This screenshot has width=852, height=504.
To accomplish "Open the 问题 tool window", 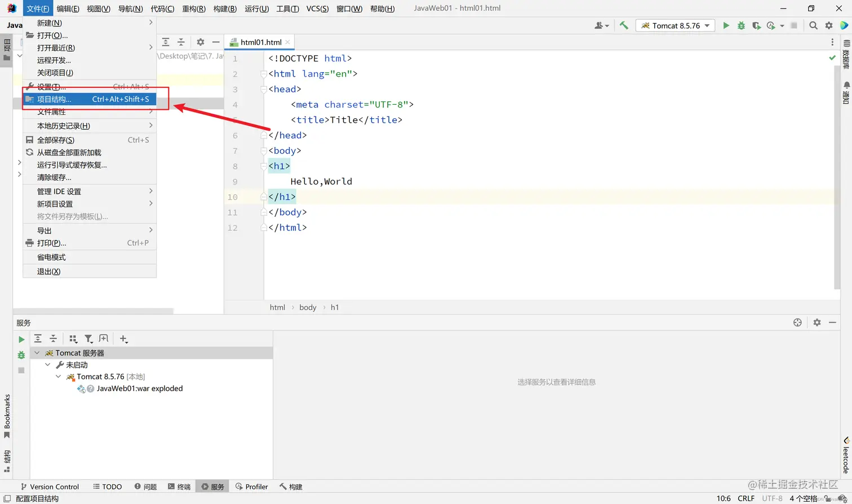I will click(145, 487).
